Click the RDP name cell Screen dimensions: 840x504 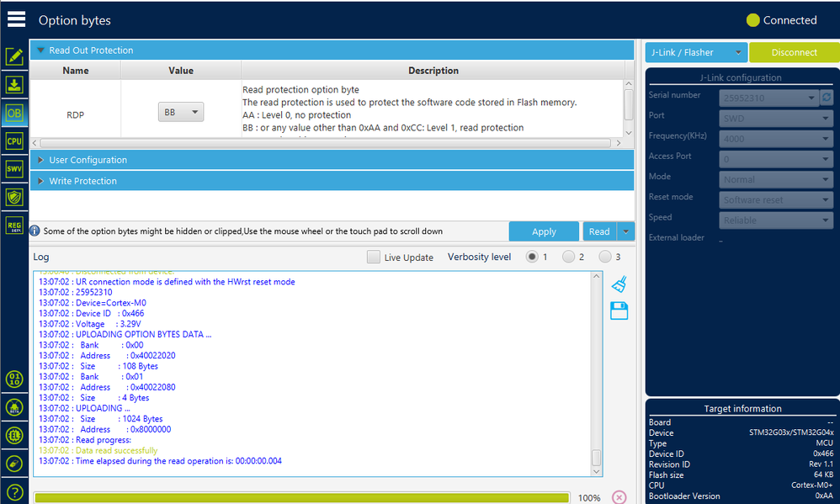pyautogui.click(x=76, y=114)
